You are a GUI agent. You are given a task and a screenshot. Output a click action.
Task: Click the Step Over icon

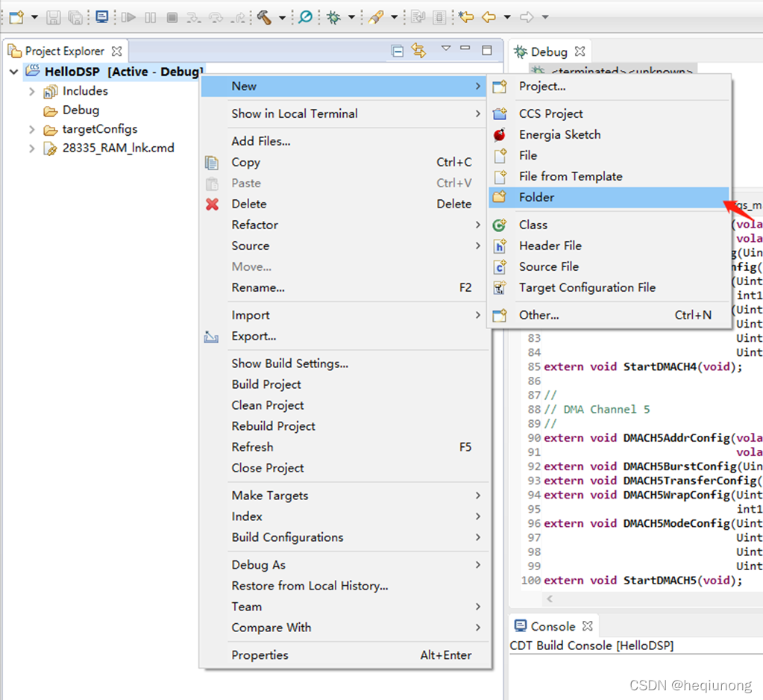click(x=216, y=18)
